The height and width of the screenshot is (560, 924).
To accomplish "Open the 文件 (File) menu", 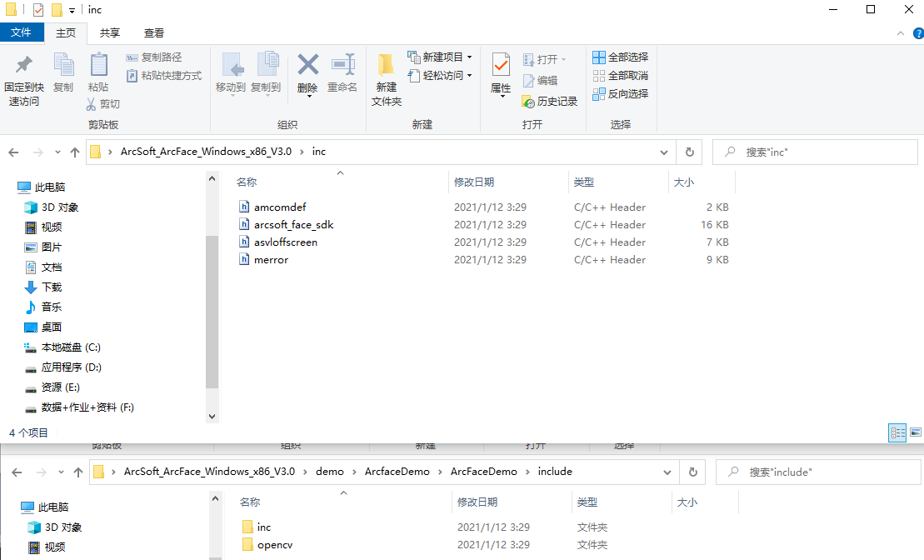I will tap(22, 32).
